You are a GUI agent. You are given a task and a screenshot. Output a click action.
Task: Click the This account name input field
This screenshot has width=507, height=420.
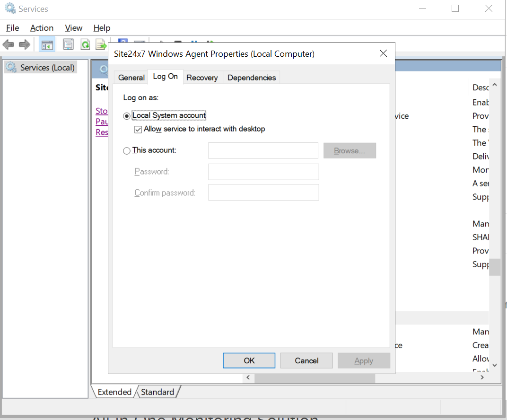(x=263, y=151)
